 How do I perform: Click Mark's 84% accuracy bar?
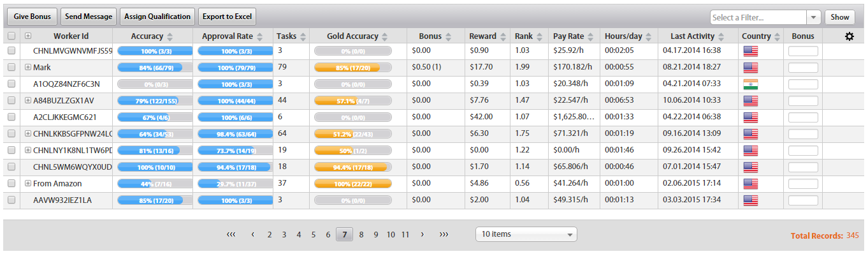pos(155,67)
